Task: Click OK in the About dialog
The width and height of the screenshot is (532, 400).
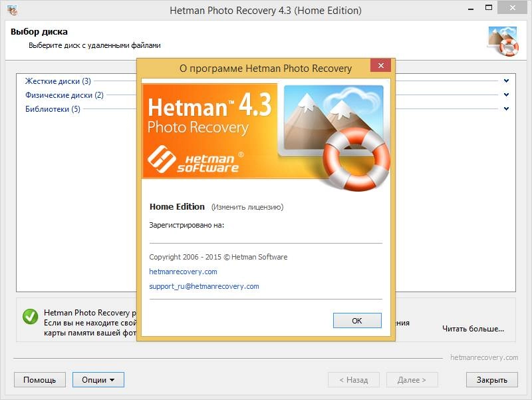Action: click(x=357, y=321)
